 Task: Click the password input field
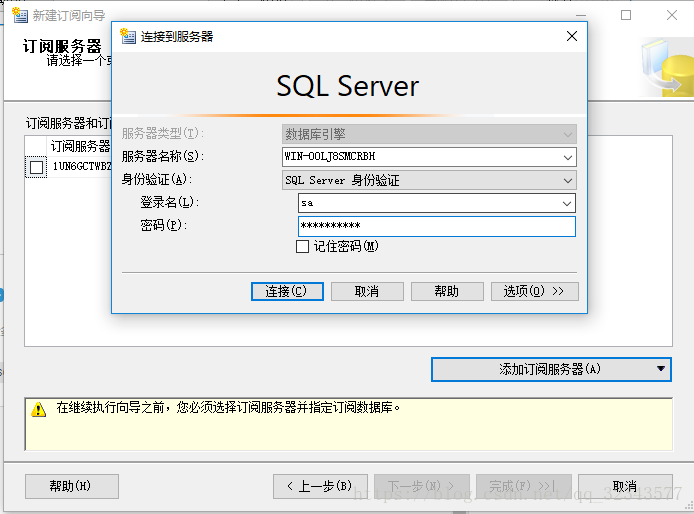tap(436, 226)
